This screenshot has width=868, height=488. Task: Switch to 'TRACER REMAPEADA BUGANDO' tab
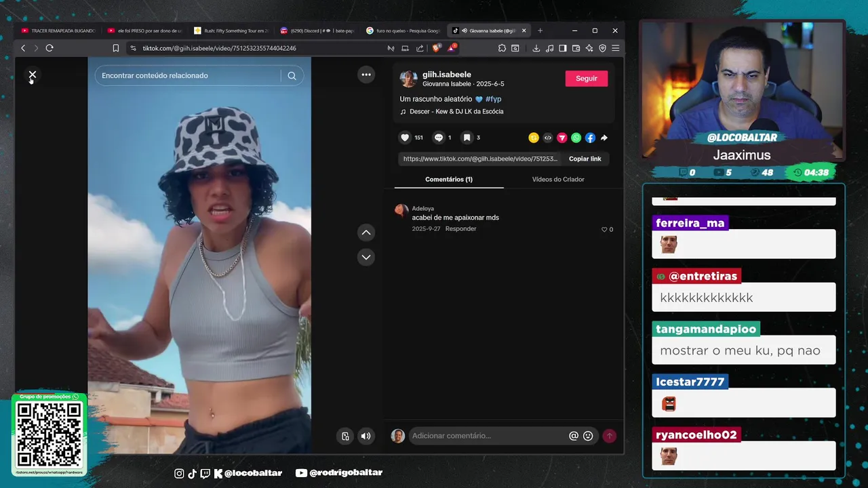coord(58,30)
